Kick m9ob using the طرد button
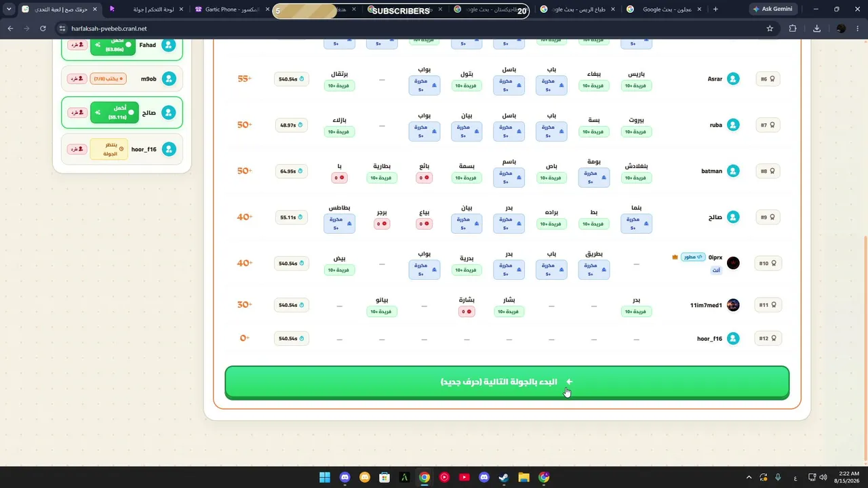Screen dimensions: 868x488 click(77, 79)
